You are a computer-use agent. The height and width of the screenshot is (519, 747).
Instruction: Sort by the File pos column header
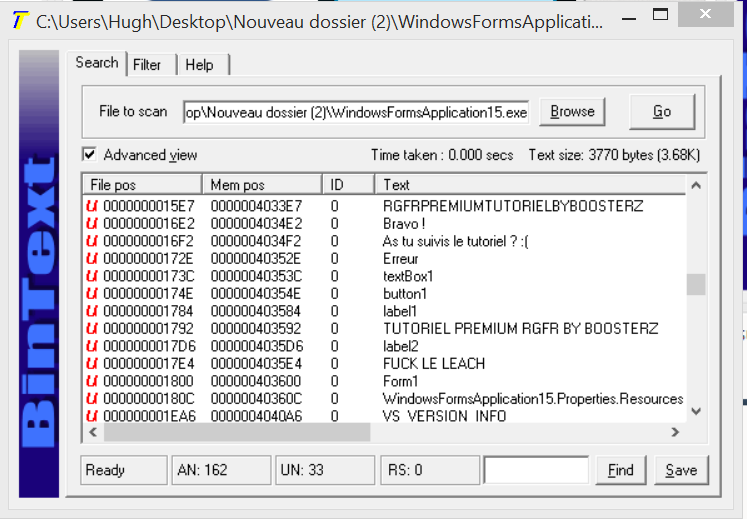[x=142, y=184]
